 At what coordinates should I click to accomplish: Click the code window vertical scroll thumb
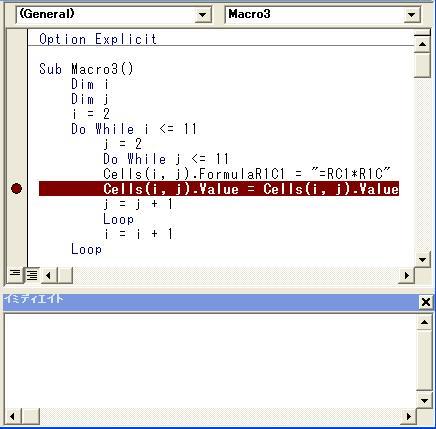click(x=423, y=65)
